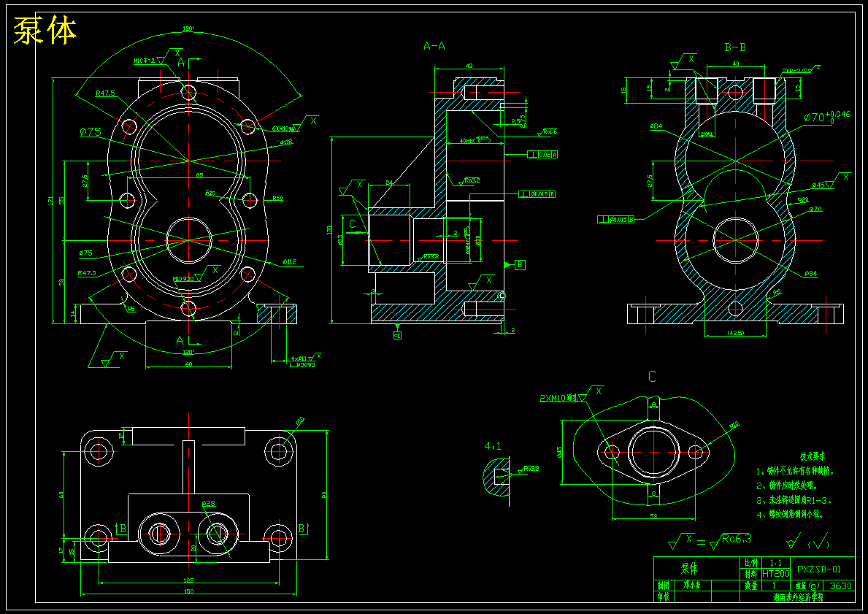Click the 技术要求 heading
This screenshot has width=868, height=614.
tap(813, 457)
